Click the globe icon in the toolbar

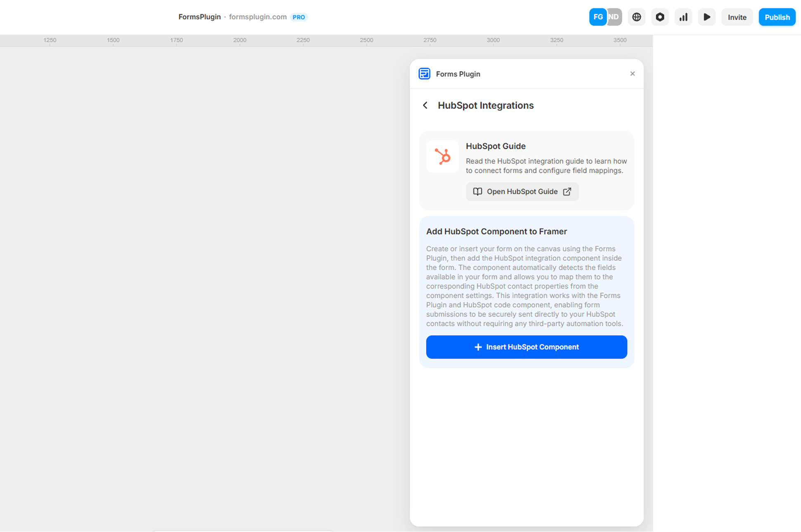click(x=636, y=17)
